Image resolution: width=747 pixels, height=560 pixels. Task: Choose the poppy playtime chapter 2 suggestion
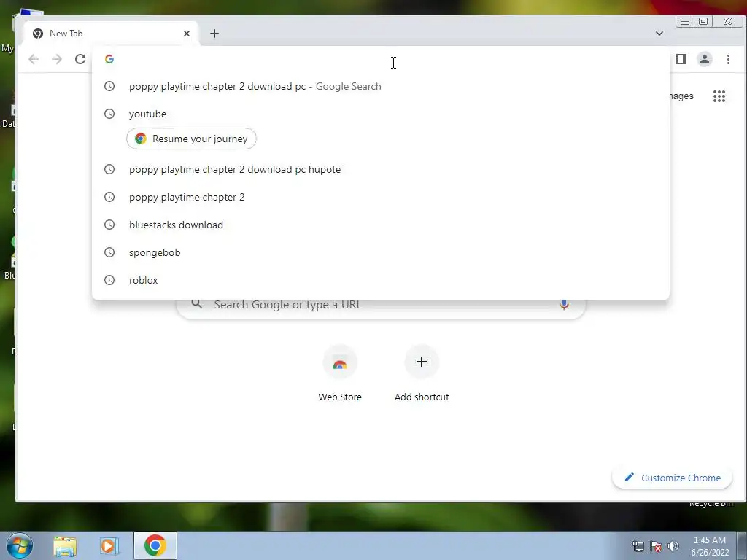click(x=381, y=197)
